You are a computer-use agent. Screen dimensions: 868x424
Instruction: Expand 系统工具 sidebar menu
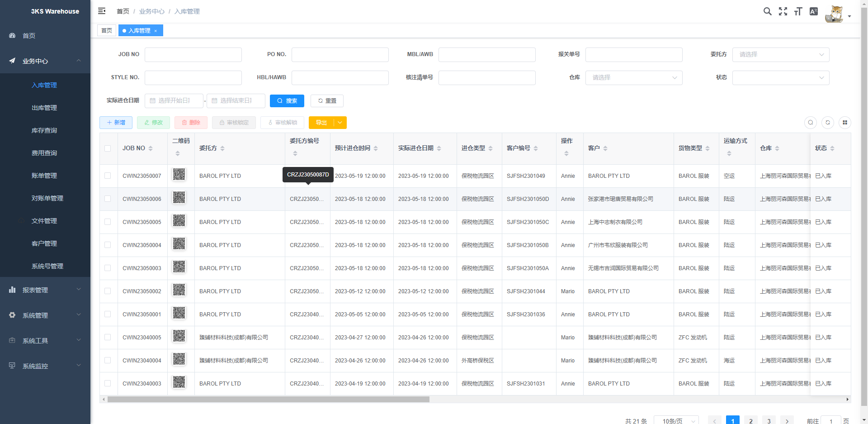[45, 340]
